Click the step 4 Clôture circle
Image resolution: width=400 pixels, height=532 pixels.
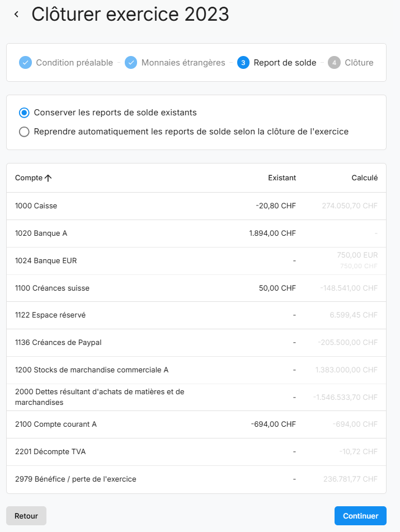(x=334, y=63)
